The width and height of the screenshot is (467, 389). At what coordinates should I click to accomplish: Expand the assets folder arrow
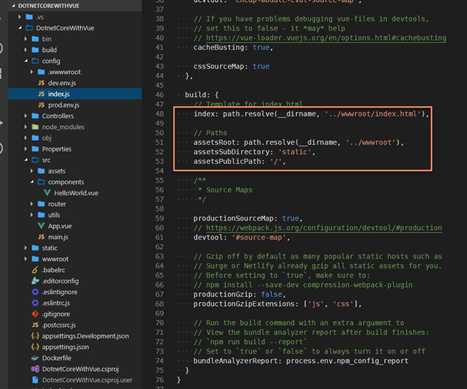32,171
